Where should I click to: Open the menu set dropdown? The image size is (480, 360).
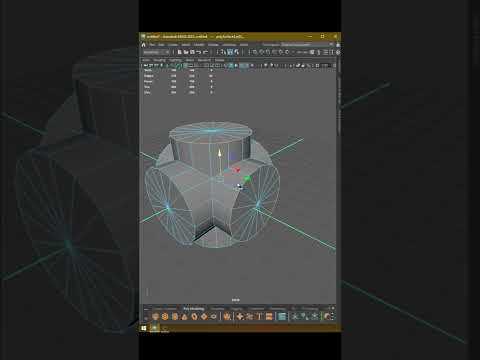156,52
